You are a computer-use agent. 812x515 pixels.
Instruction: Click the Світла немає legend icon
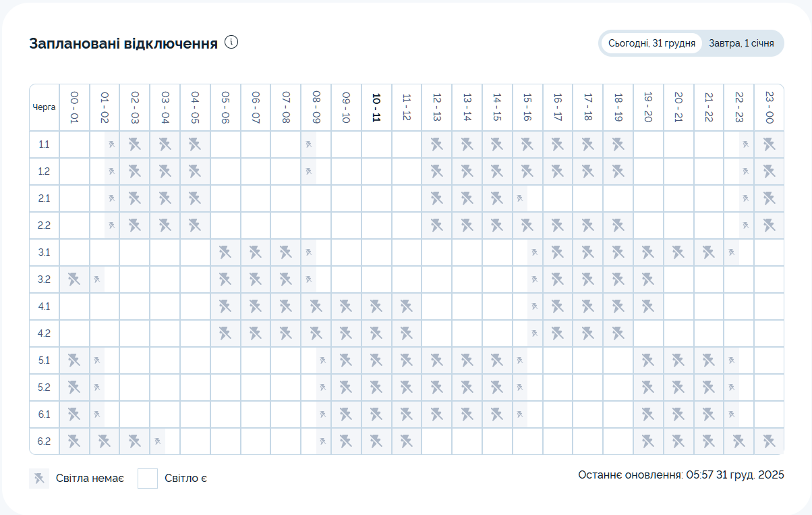click(39, 479)
